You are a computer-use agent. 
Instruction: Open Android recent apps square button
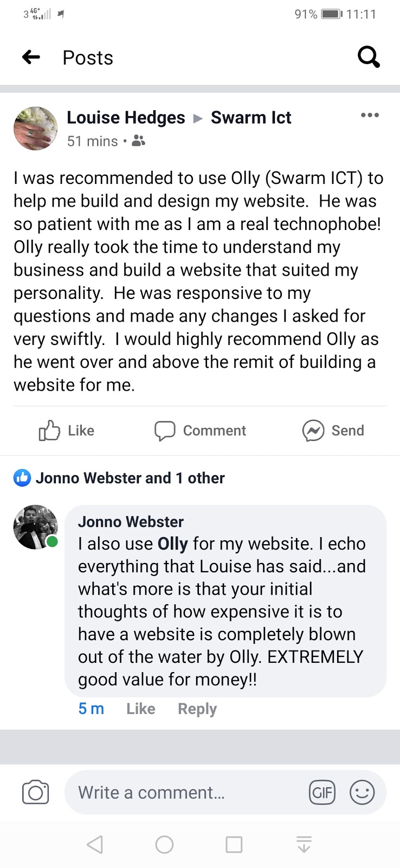pos(234,845)
